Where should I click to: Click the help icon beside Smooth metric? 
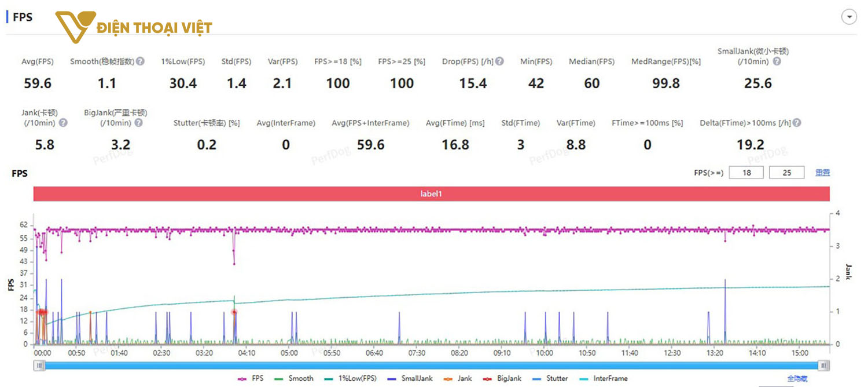point(140,61)
